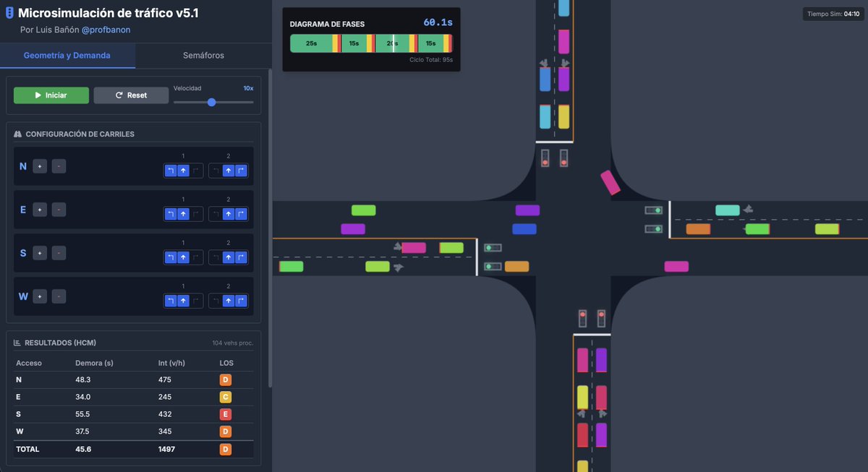
Task: Click the Tiempo Sim 04:10 indicator
Action: pyautogui.click(x=832, y=14)
